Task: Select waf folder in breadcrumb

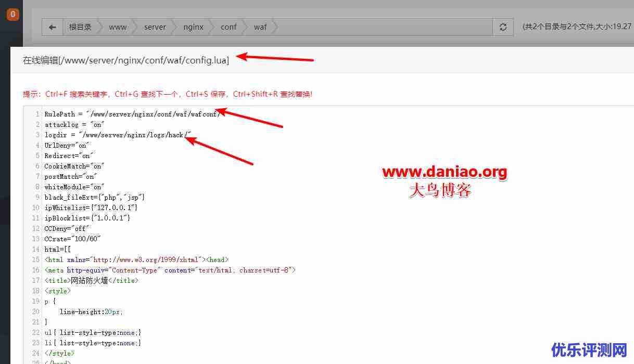Action: pyautogui.click(x=260, y=27)
